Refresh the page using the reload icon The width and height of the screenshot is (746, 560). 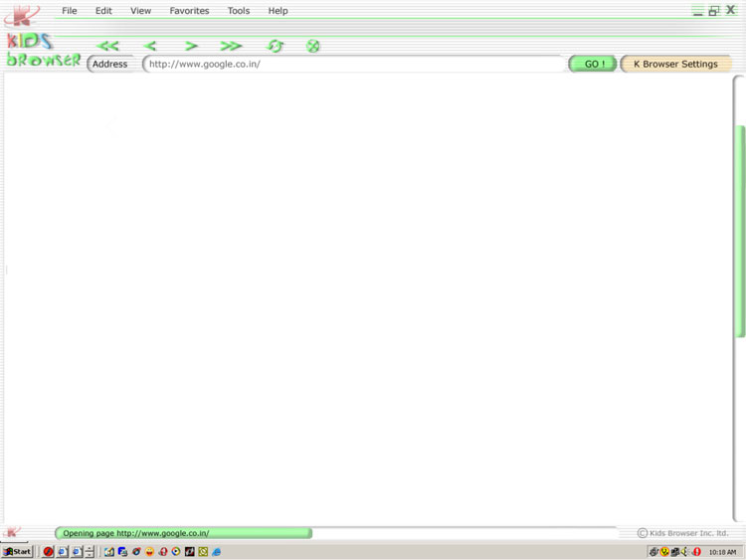click(x=276, y=46)
